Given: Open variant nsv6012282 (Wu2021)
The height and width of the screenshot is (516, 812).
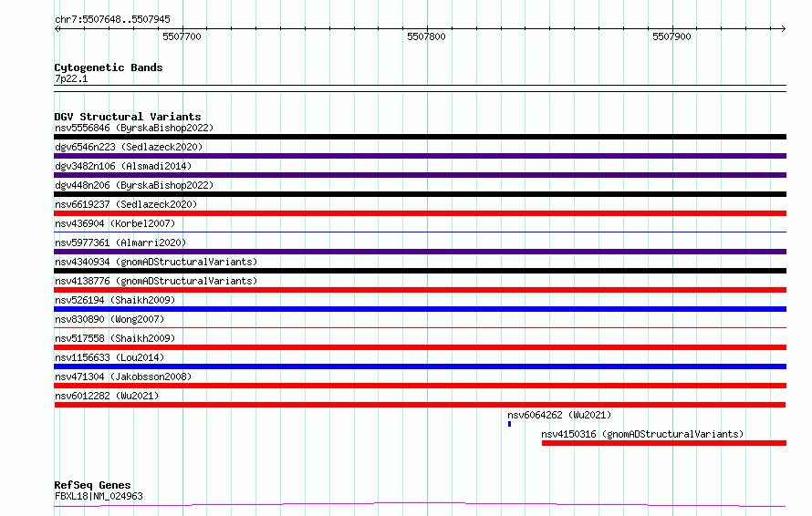Looking at the screenshot, I should pos(107,396).
